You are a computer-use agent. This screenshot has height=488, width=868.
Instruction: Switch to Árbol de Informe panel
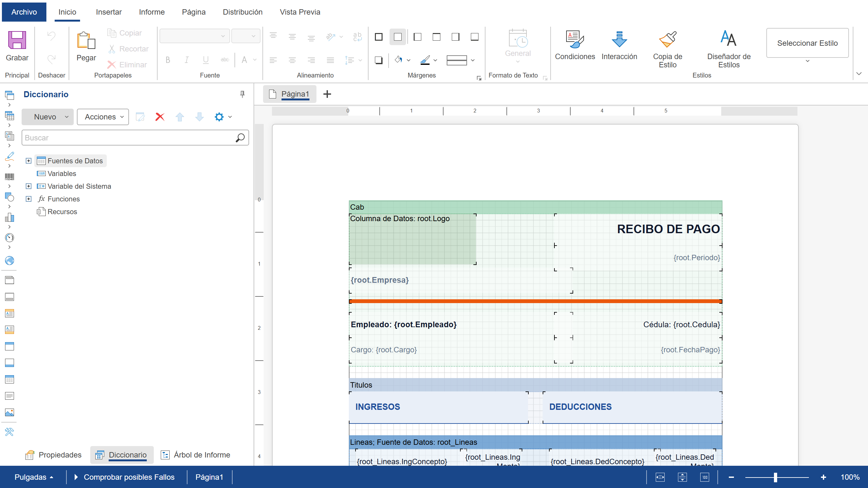coord(195,455)
